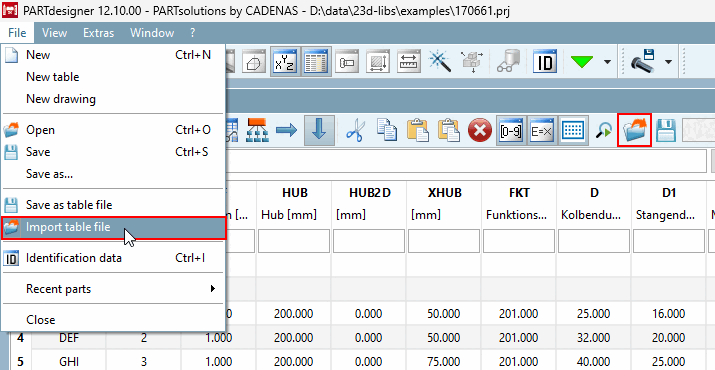Toggle the XYZ variables window
Screen dimensions: 715x370
click(x=285, y=62)
